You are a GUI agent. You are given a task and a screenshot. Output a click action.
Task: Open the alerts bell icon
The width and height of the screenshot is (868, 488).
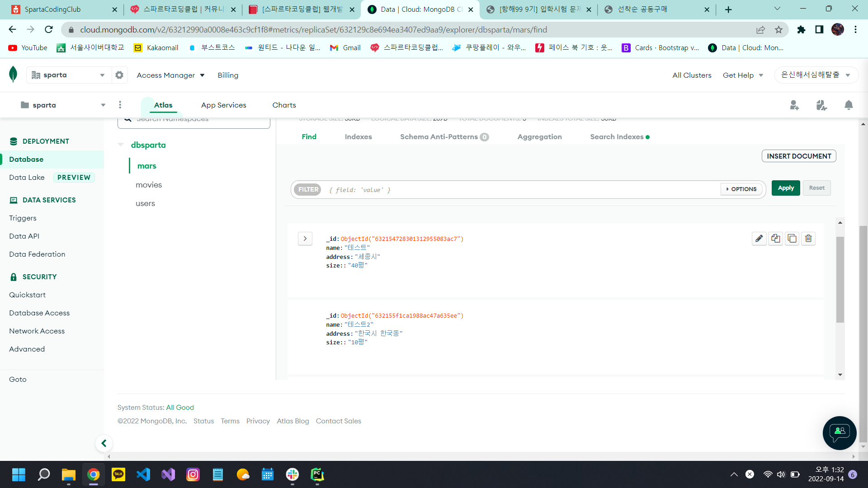tap(849, 105)
